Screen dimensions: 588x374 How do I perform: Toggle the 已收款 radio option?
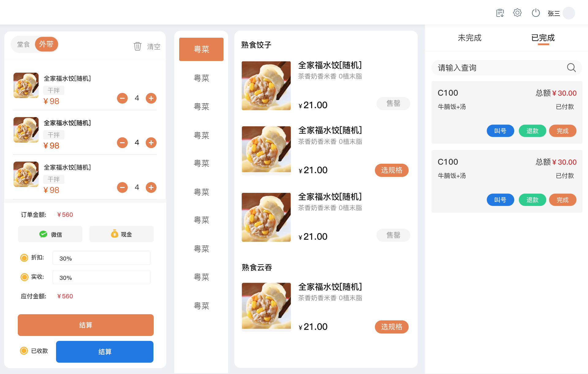[x=24, y=351]
